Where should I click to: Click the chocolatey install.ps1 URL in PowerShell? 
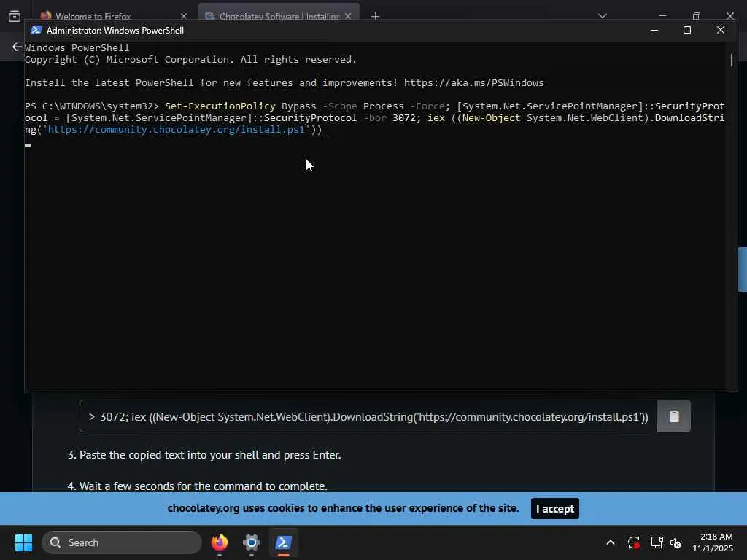(x=176, y=130)
